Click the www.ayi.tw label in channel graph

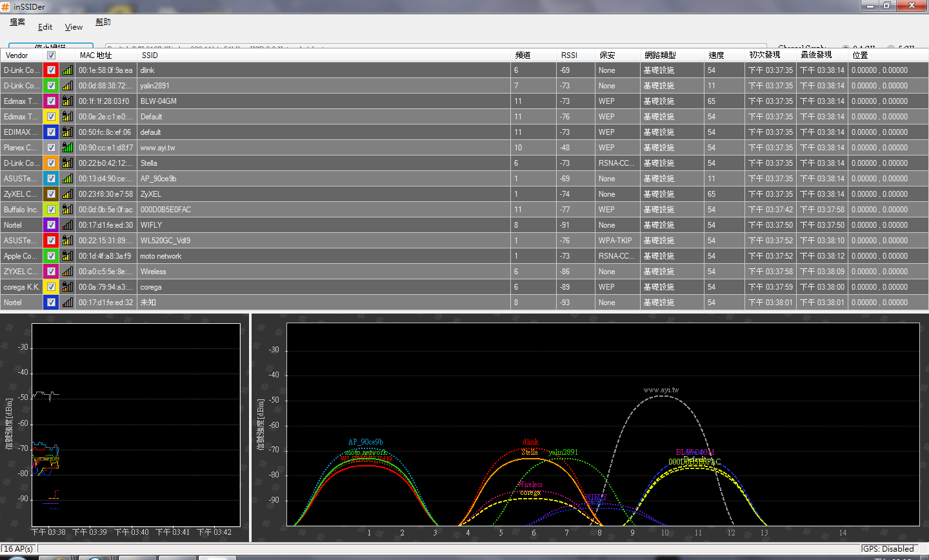[x=661, y=390]
